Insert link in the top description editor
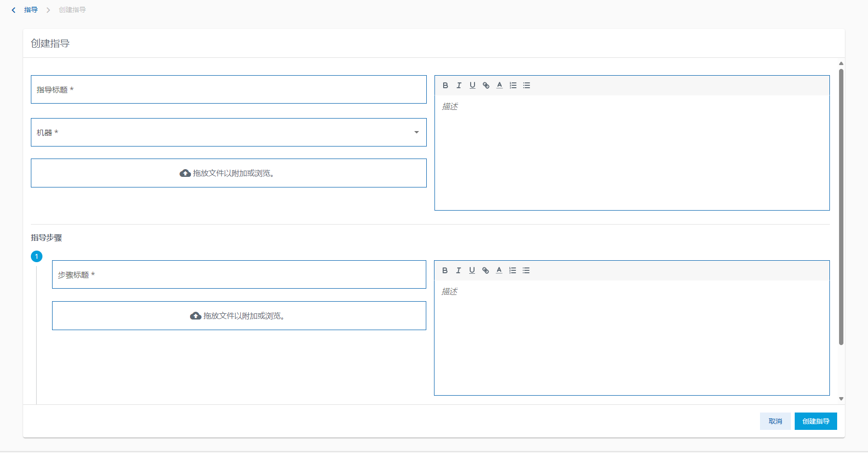The width and height of the screenshot is (868, 453). [x=486, y=85]
